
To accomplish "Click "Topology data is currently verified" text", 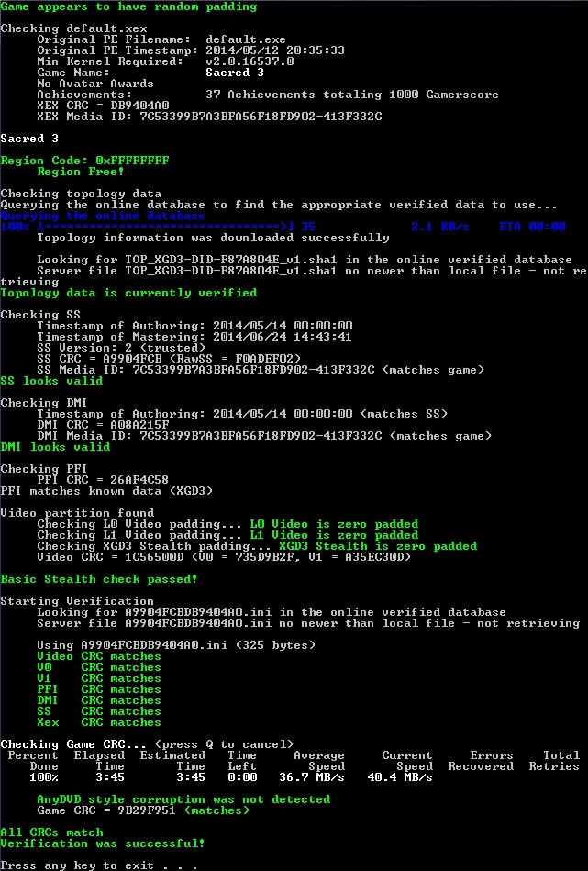I will [128, 293].
